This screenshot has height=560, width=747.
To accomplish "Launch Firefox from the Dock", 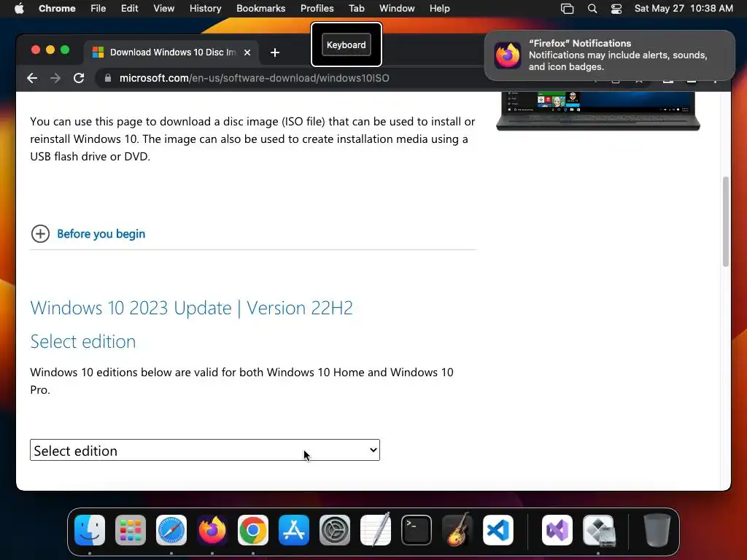I will pos(212,529).
